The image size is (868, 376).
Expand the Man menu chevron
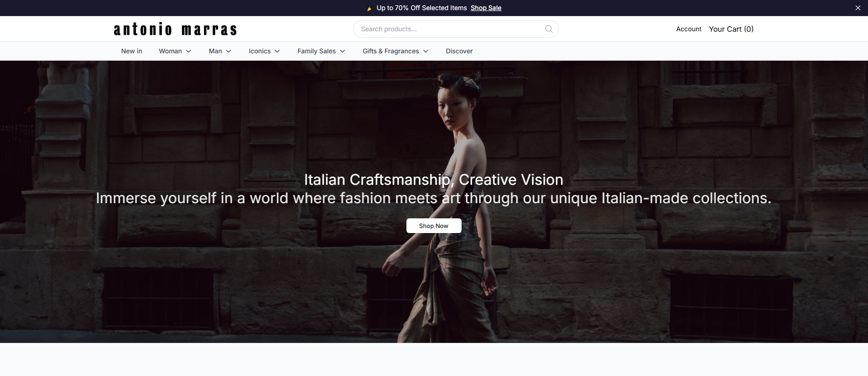click(228, 51)
